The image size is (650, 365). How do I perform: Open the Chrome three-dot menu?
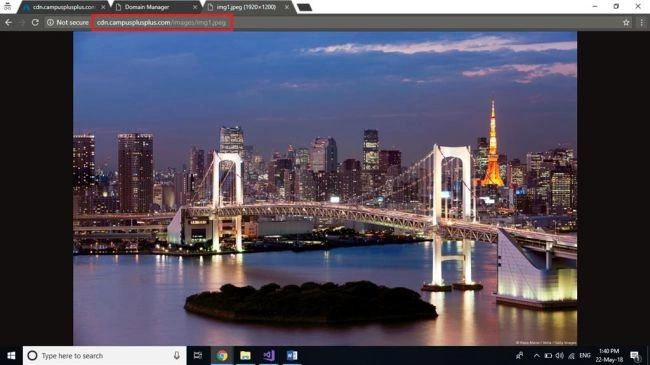[x=641, y=22]
